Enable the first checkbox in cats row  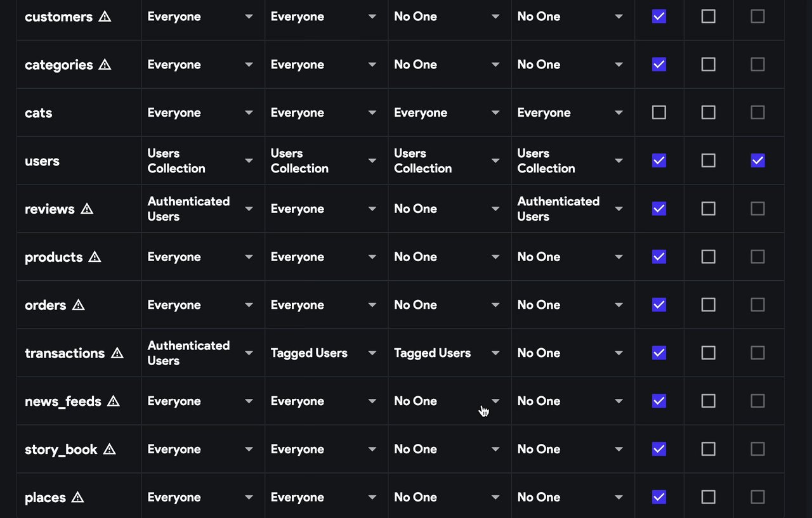pos(659,113)
